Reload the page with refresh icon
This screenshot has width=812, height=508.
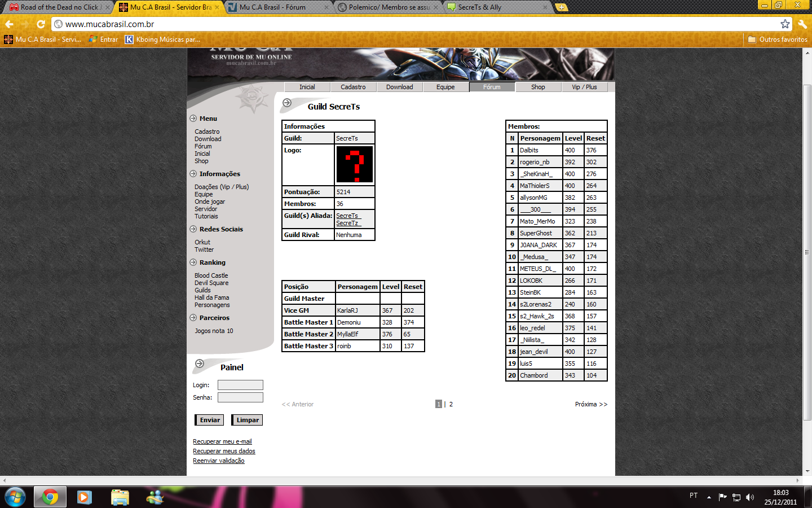pos(41,24)
